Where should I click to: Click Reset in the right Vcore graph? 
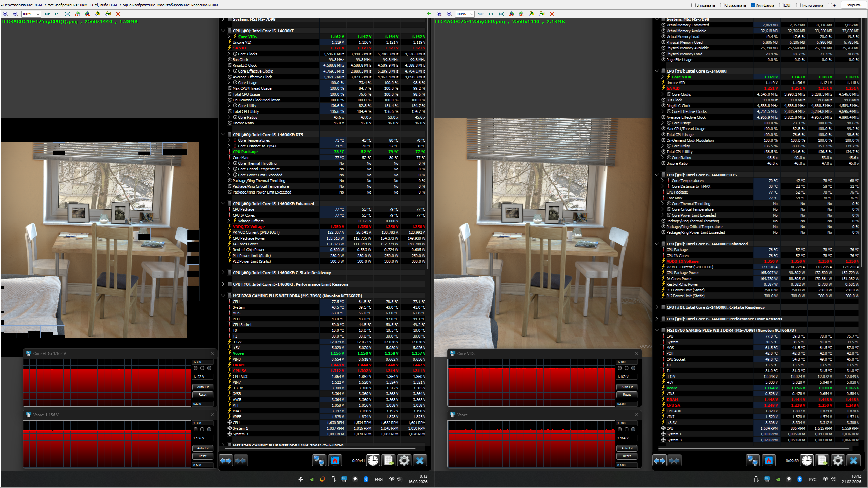[627, 456]
